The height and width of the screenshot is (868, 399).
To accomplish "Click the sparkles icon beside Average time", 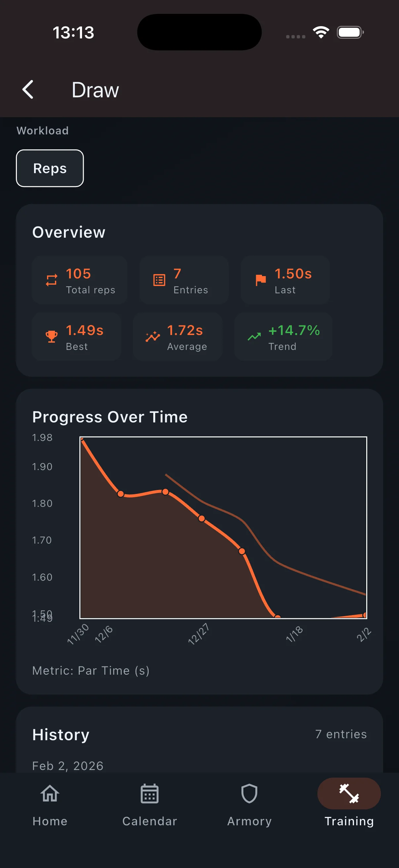I will tap(152, 336).
